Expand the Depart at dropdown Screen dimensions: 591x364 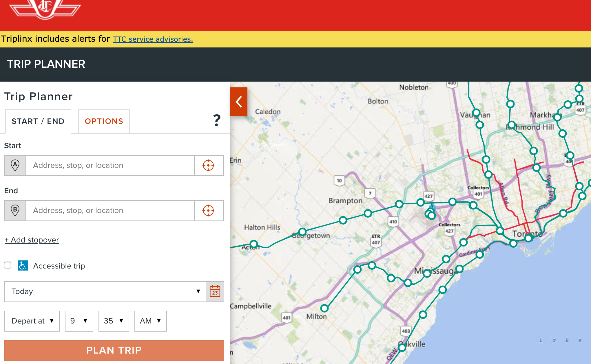[32, 321]
